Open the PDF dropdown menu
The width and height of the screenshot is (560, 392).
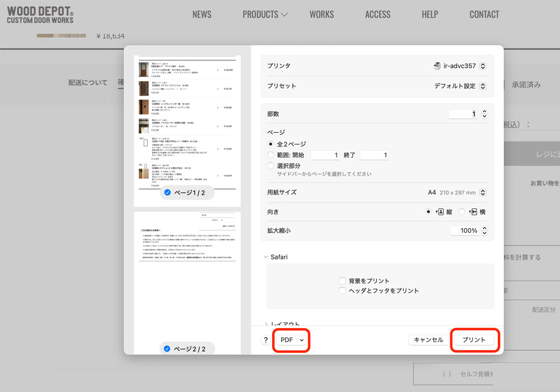(292, 340)
